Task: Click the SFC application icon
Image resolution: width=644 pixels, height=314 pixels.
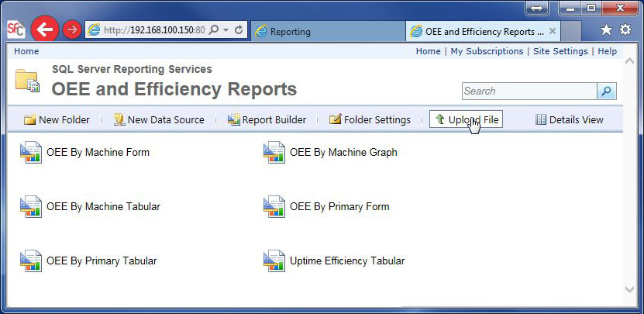Action: (15, 30)
